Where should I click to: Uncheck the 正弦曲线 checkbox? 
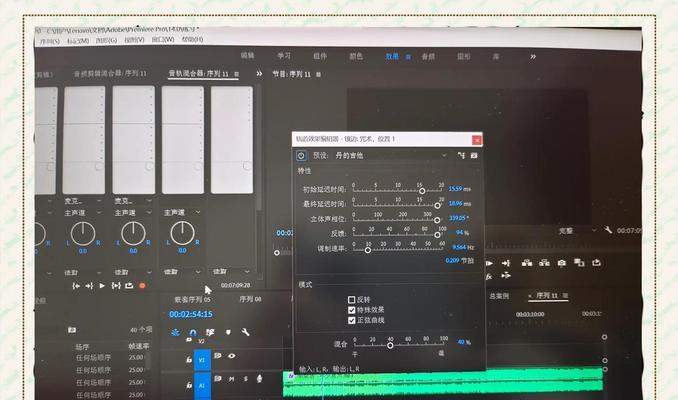coord(352,320)
